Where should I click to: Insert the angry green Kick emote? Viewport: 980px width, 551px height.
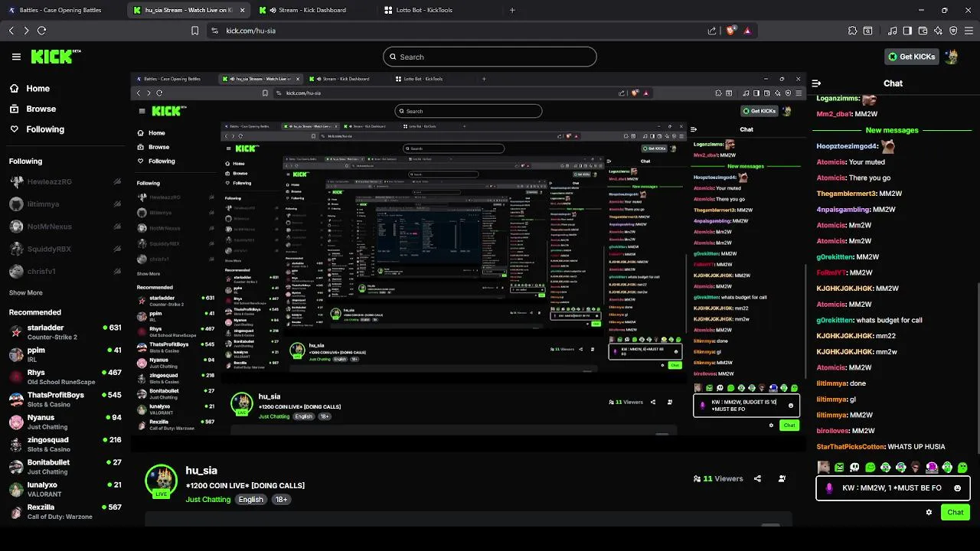coord(839,468)
